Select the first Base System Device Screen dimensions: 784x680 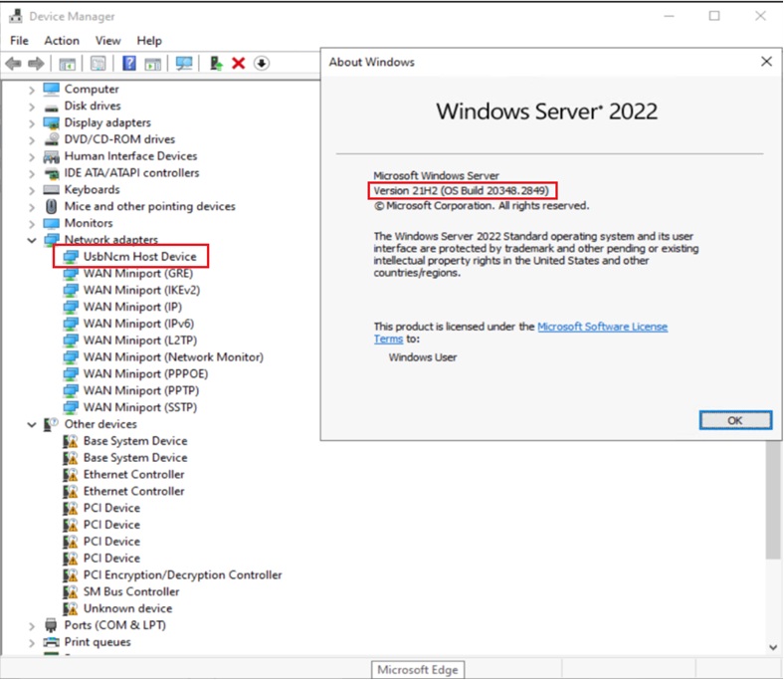click(135, 441)
